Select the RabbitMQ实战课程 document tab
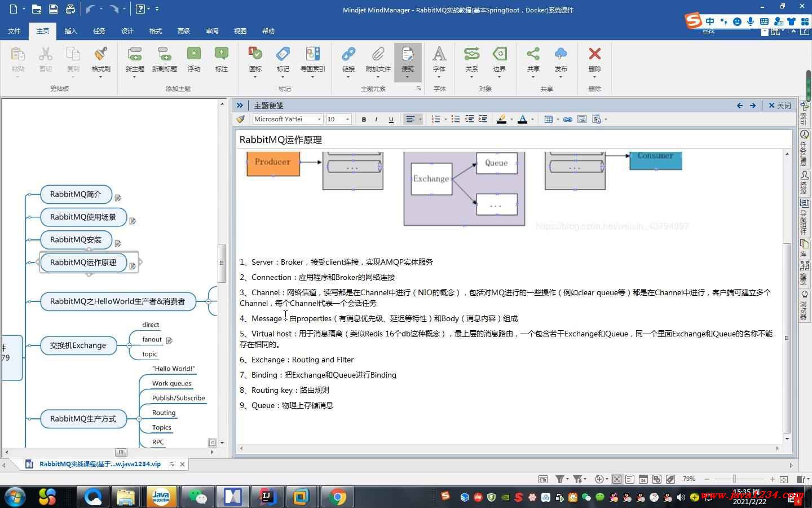 (100, 464)
